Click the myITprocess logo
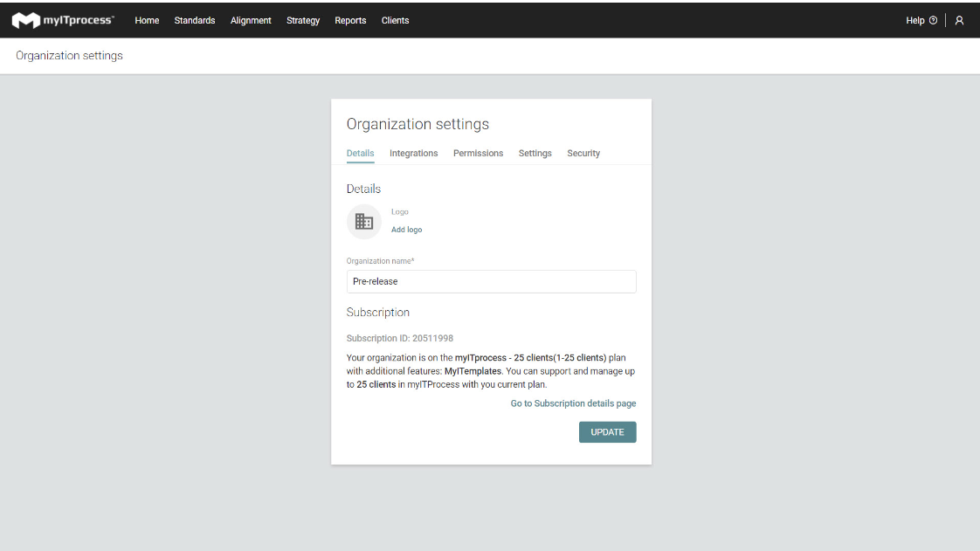 pos(63,21)
